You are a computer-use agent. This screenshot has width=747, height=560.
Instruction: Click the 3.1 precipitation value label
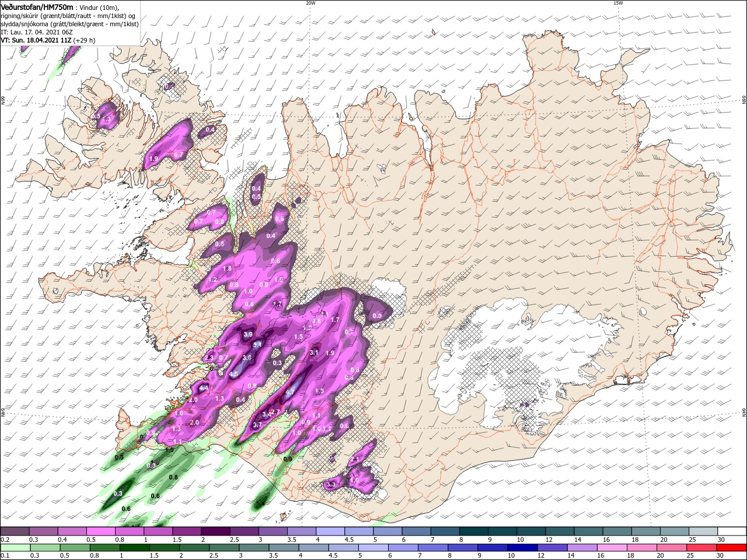click(314, 352)
